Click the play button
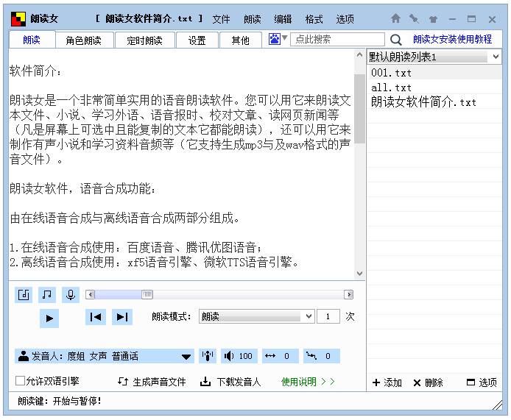This screenshot has height=420, width=511. [x=49, y=318]
